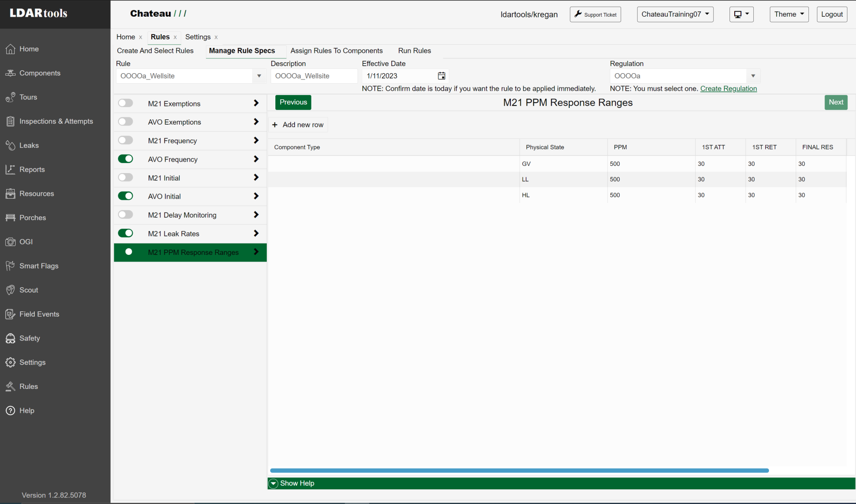The height and width of the screenshot is (504, 856).
Task: Click the Create Regulation link
Action: pos(728,89)
